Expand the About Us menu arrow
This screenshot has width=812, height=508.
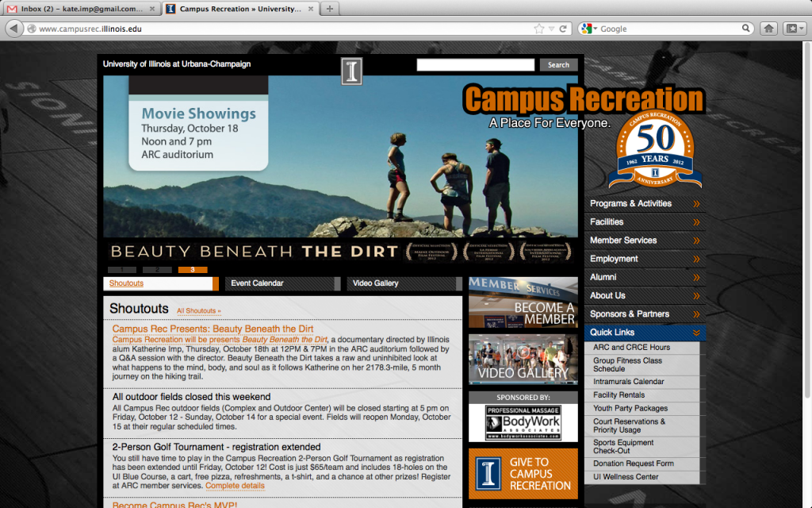(x=696, y=295)
